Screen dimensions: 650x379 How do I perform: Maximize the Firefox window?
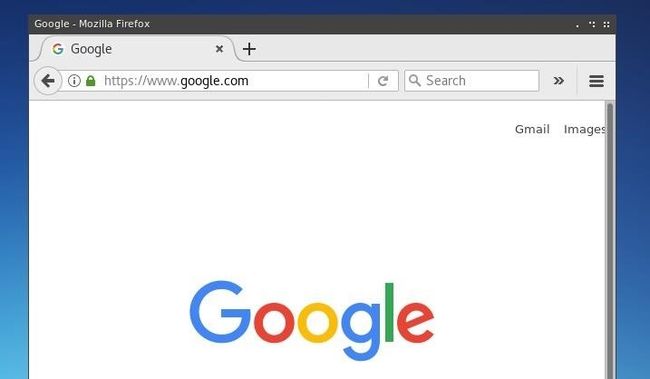pyautogui.click(x=592, y=24)
